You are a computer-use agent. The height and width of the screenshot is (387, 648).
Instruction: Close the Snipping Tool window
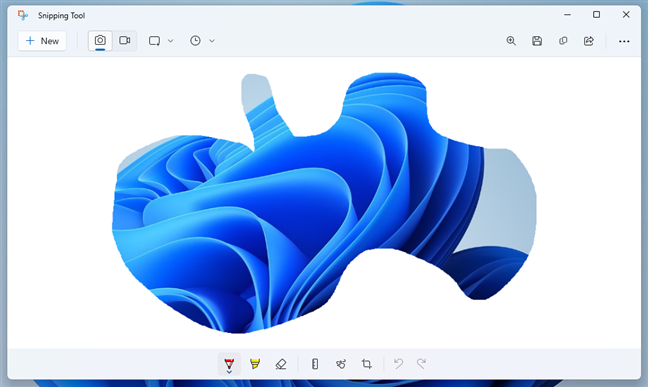coord(626,15)
